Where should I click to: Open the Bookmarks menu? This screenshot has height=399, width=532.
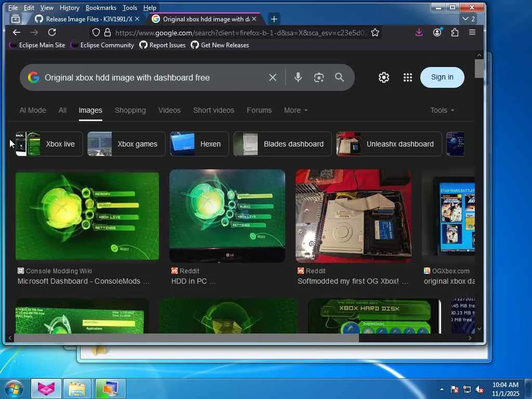point(101,7)
